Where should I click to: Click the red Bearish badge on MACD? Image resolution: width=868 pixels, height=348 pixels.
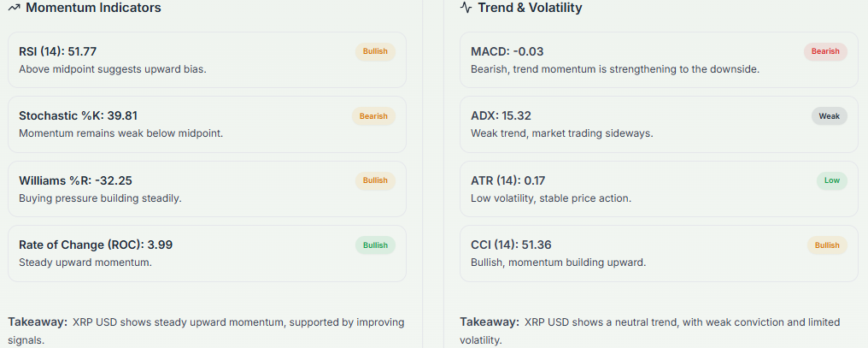(824, 51)
